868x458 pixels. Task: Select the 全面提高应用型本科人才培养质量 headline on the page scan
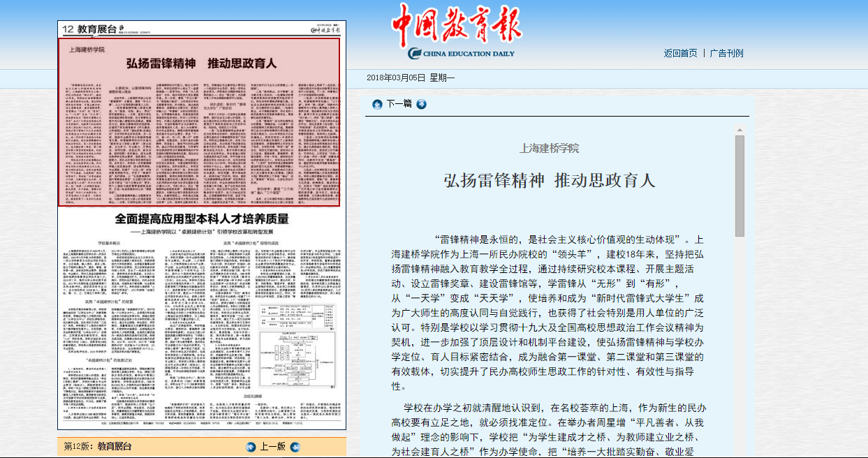(x=202, y=219)
